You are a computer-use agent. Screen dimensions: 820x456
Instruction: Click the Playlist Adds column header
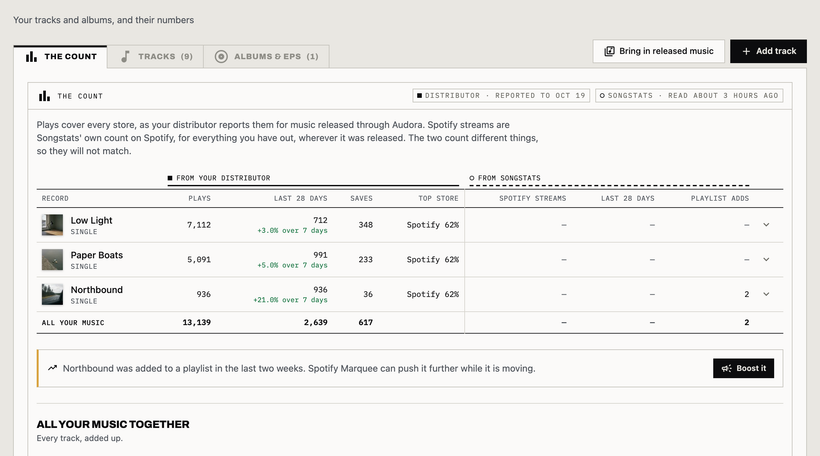[720, 199]
